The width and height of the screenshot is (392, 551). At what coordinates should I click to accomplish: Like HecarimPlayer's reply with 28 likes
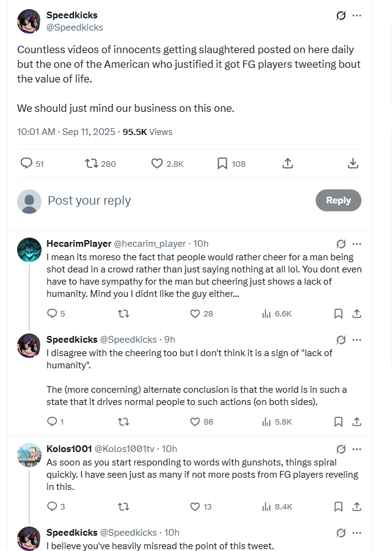click(x=195, y=313)
